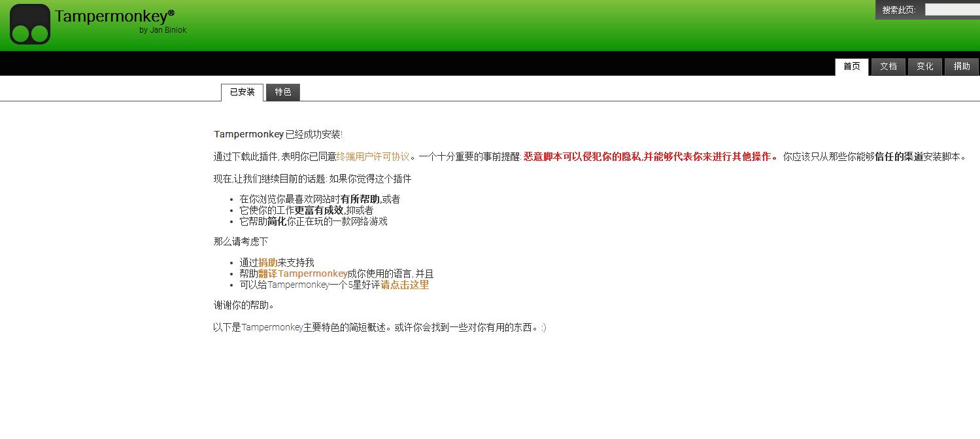Open the 翻译Tampermonkey link
Image resolution: width=980 pixels, height=439 pixels.
pyautogui.click(x=303, y=273)
